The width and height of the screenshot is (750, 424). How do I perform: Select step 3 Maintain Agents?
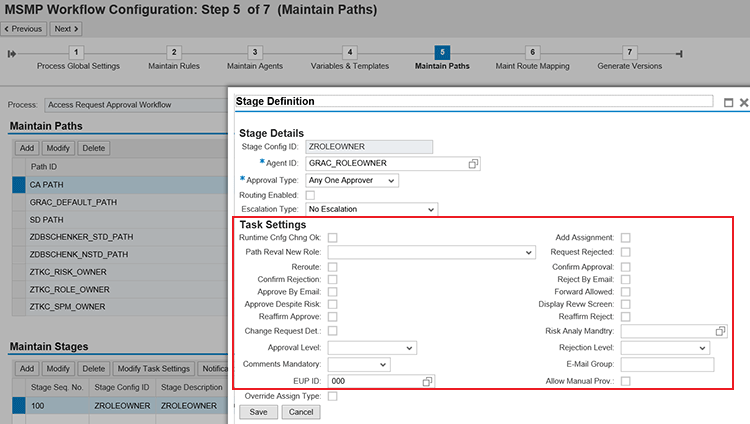[x=255, y=52]
